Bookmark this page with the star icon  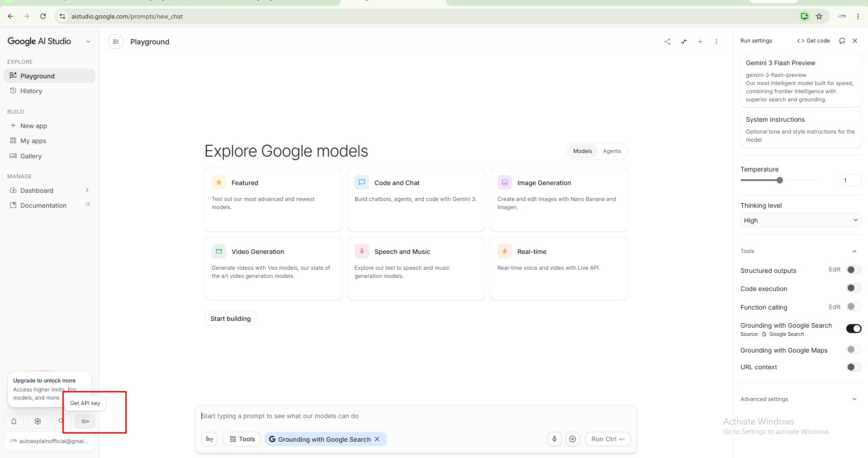pos(819,16)
